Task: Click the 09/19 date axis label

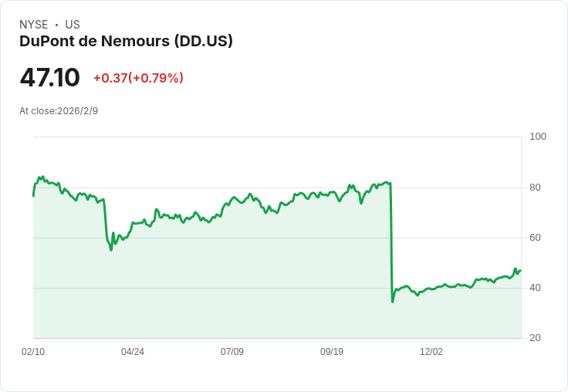Action: (332, 352)
